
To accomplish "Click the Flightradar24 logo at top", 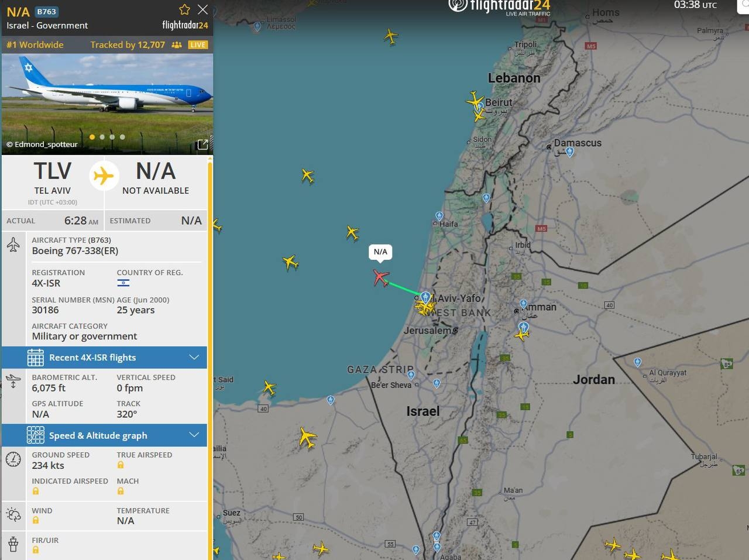I will pos(499,7).
